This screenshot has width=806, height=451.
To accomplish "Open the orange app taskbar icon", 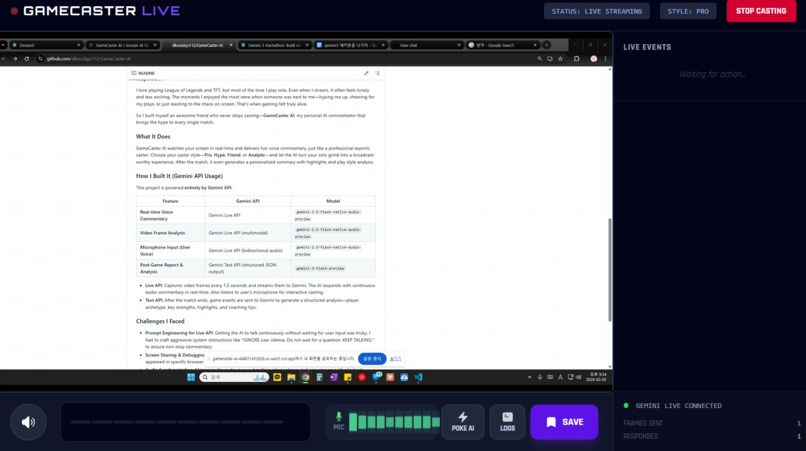I will (x=390, y=377).
